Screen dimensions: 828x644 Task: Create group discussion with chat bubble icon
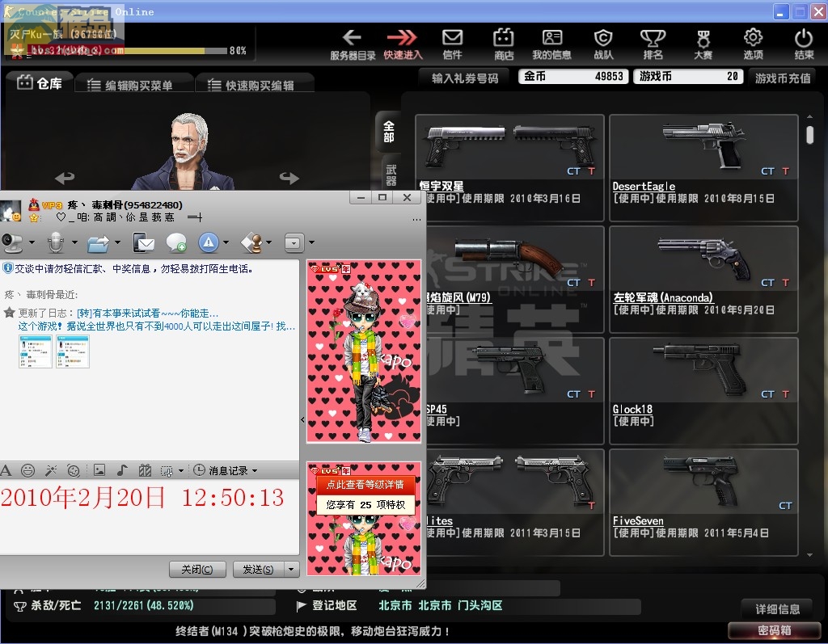(x=175, y=243)
